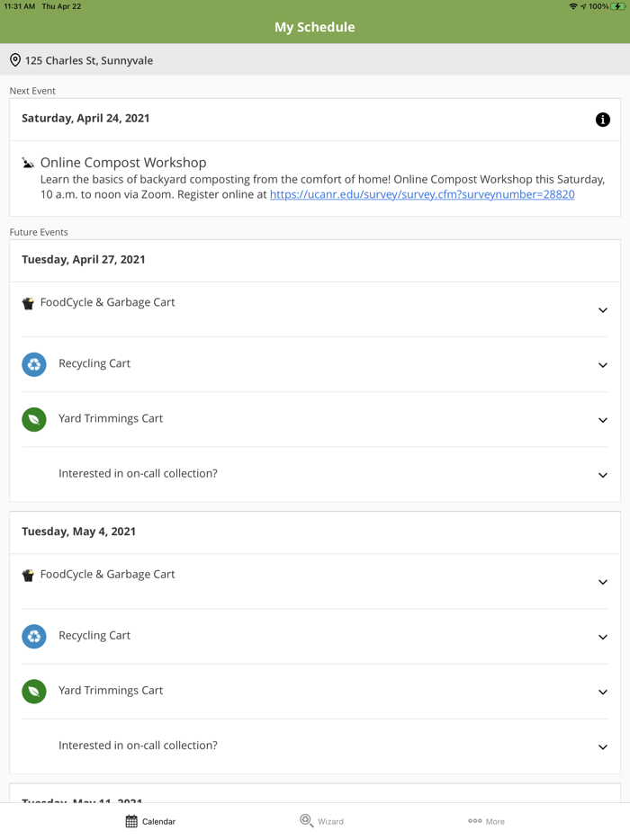
Task: Select the Calendar tab
Action: click(x=150, y=821)
